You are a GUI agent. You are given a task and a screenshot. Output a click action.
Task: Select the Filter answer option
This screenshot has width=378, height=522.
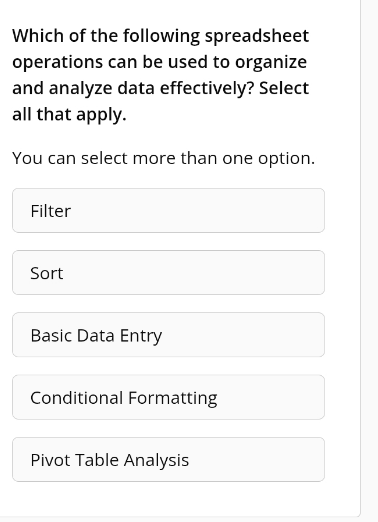[x=168, y=210]
